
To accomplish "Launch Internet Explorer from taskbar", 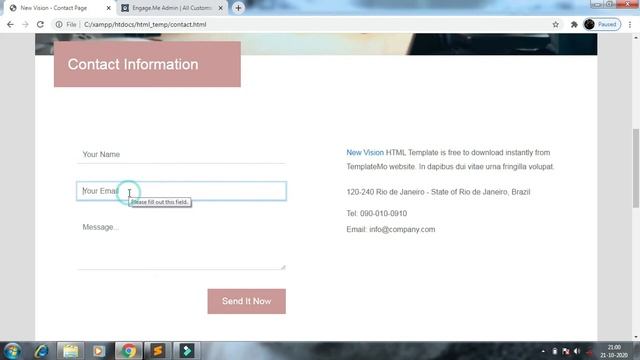I will pos(41,351).
